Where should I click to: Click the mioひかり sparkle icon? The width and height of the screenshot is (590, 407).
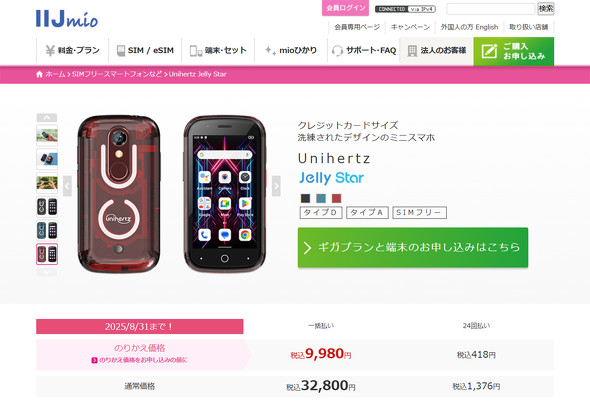click(271, 50)
